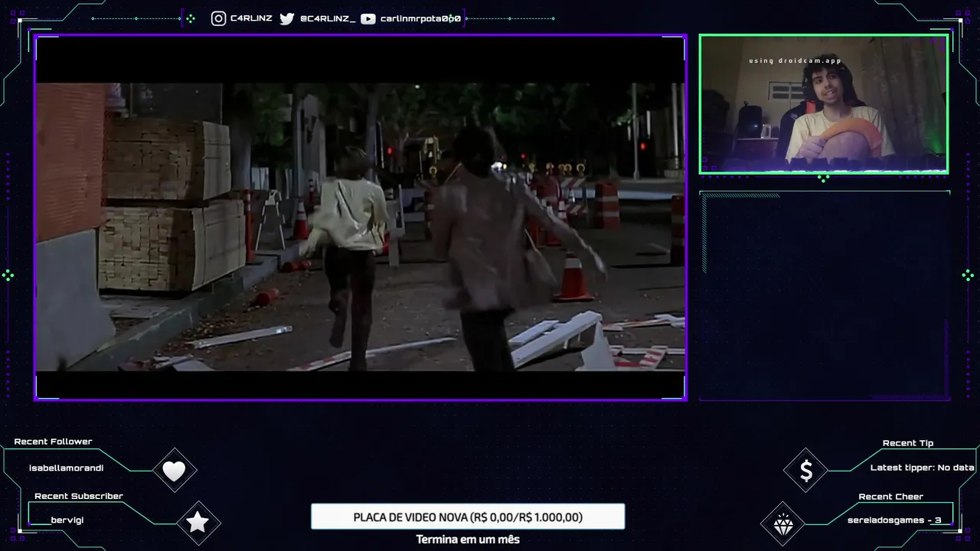980x551 pixels.
Task: Click the dollar sign Recent Tip icon
Action: (806, 471)
